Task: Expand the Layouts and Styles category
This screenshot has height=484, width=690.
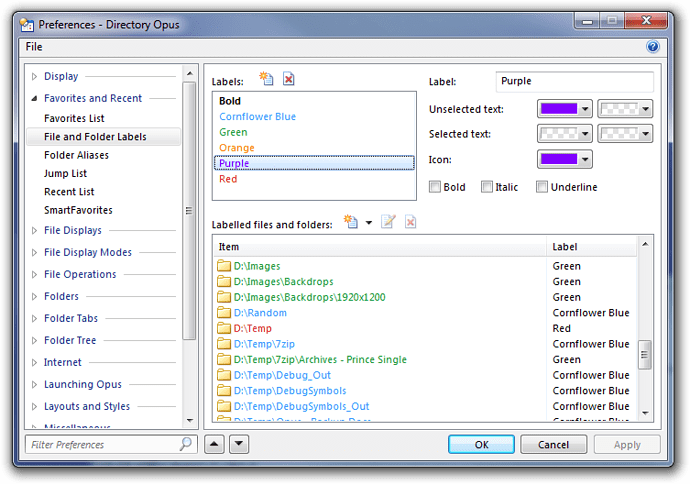Action: tap(34, 407)
